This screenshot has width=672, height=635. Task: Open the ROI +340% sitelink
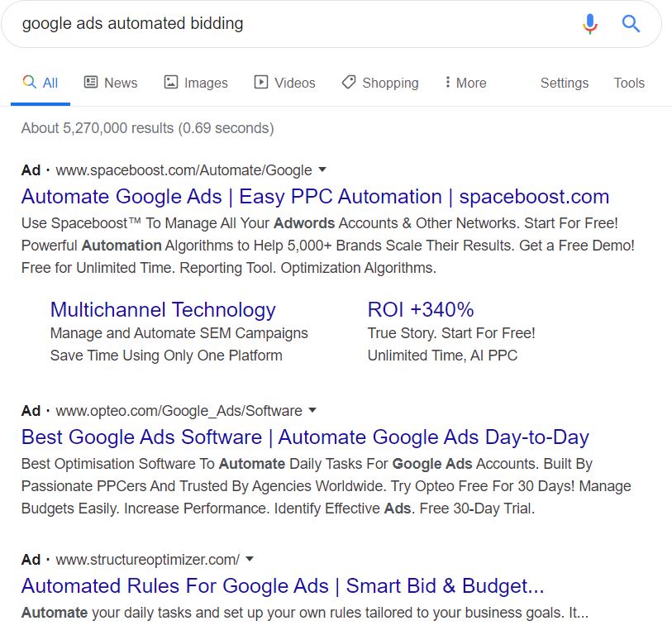pyautogui.click(x=421, y=309)
